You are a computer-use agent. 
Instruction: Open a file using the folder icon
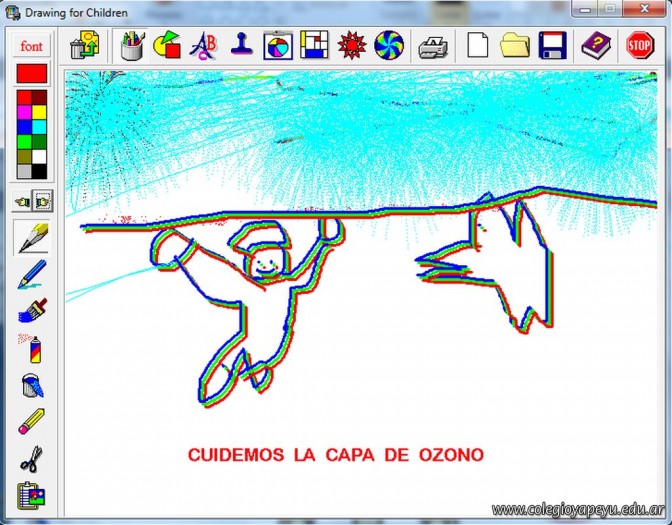(515, 45)
